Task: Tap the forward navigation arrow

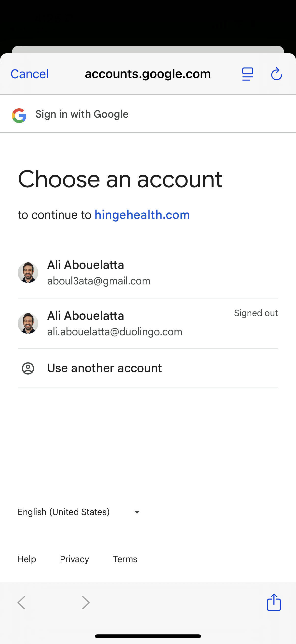Action: click(x=85, y=602)
